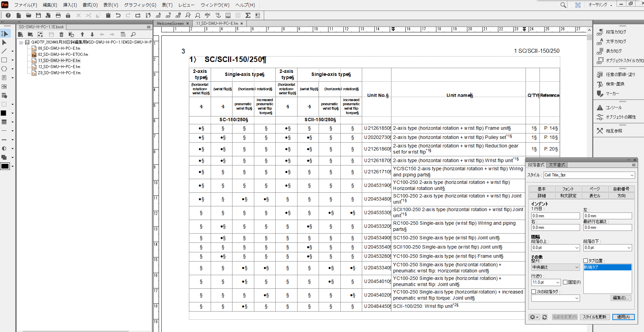
Task: Click the 1行目 indent input field
Action: [556, 216]
